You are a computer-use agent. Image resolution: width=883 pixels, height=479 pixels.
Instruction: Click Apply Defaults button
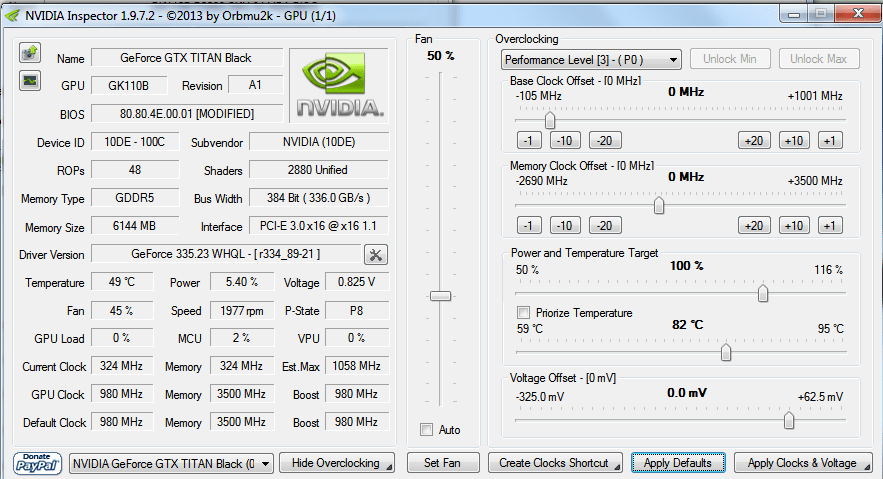(678, 463)
